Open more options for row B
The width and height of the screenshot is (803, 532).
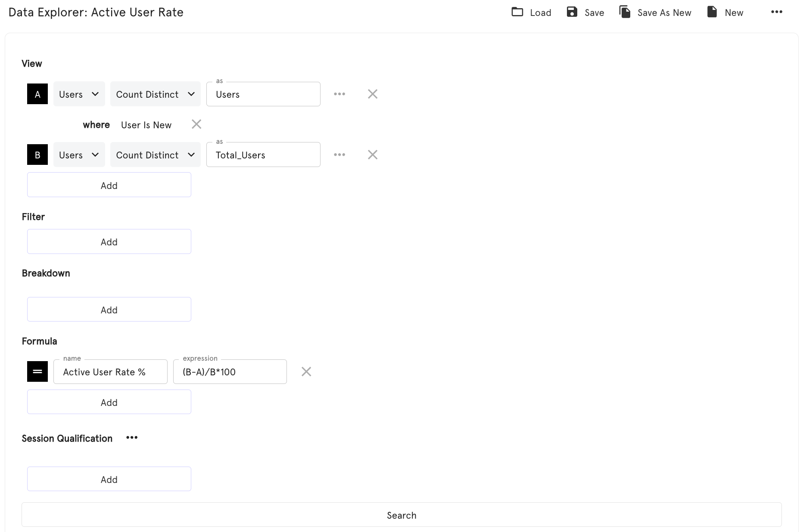tap(339, 155)
